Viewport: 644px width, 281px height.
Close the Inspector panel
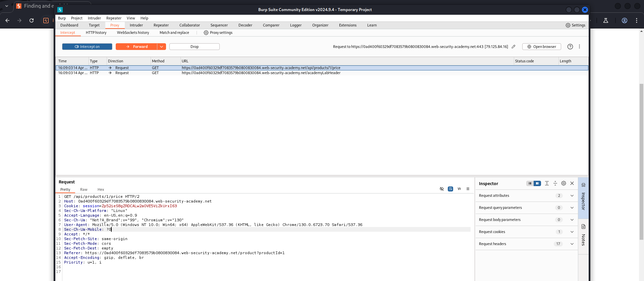coord(572,183)
